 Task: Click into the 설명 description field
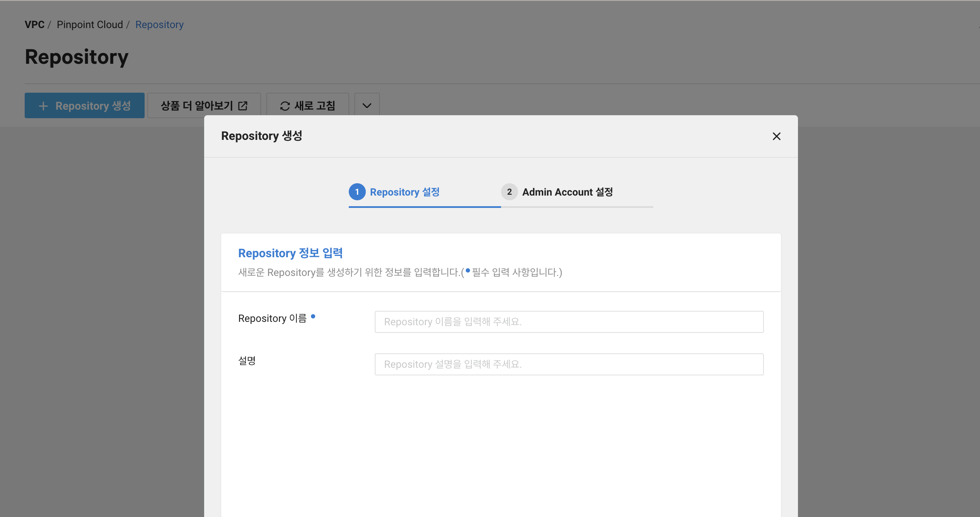pyautogui.click(x=569, y=364)
